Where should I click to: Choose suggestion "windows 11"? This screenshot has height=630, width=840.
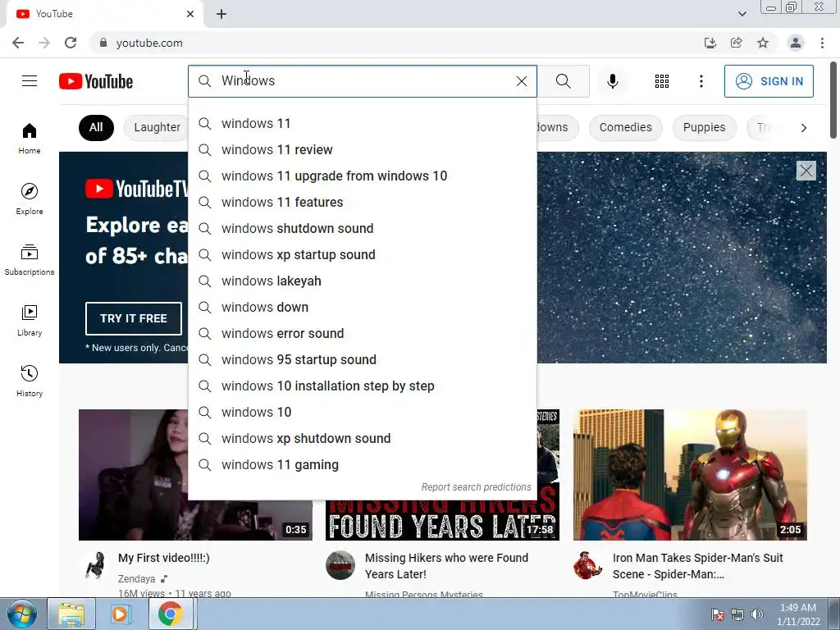(362, 123)
